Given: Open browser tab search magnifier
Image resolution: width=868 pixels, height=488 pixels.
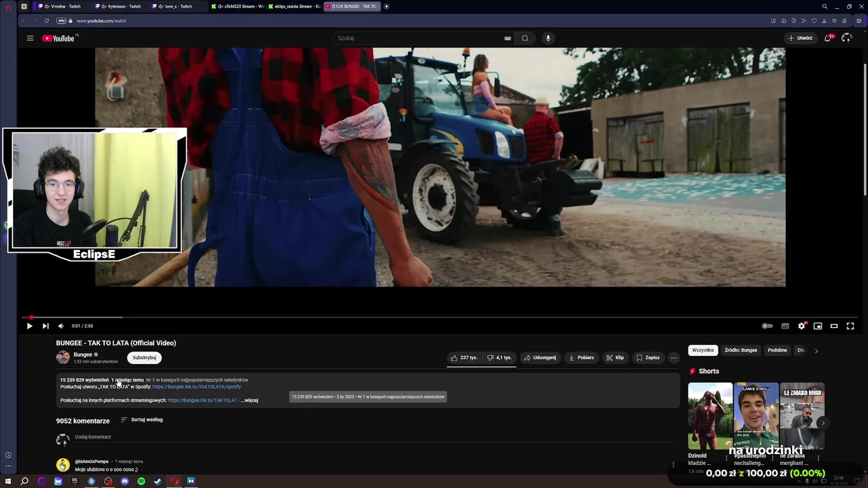Looking at the screenshot, I should coord(825,6).
